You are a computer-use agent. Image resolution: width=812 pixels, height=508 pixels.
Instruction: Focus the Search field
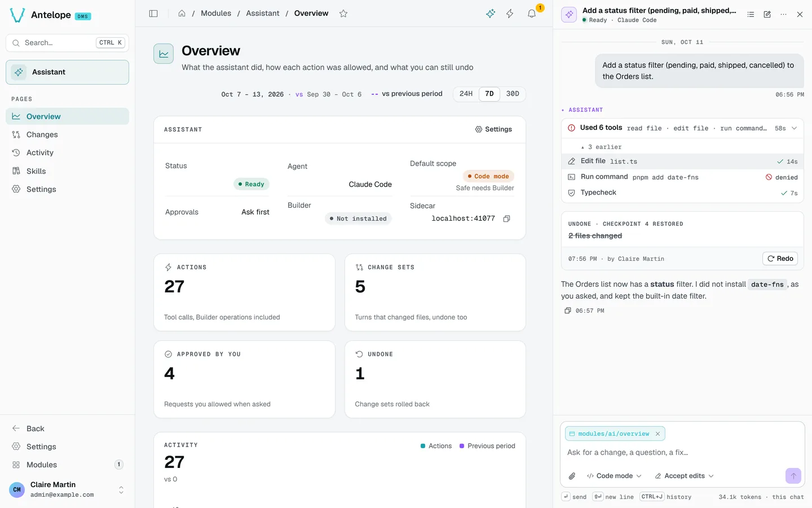click(67, 43)
